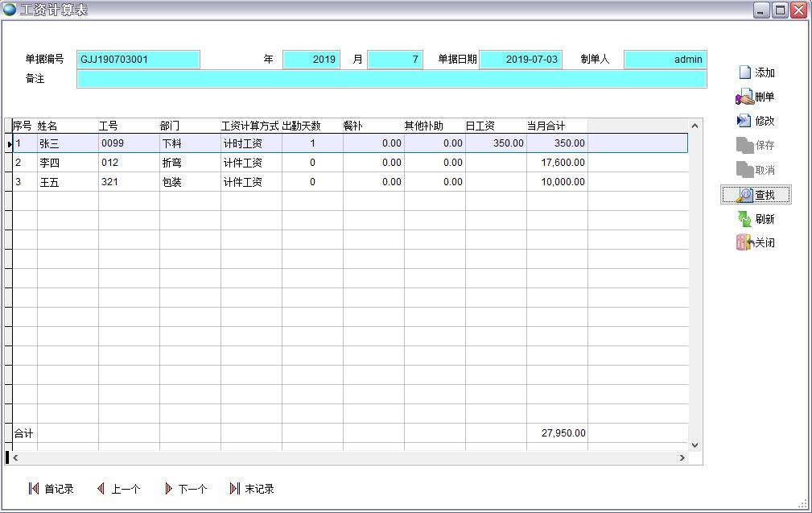Click the 单据日期 date field
812x513 pixels.
click(521, 59)
